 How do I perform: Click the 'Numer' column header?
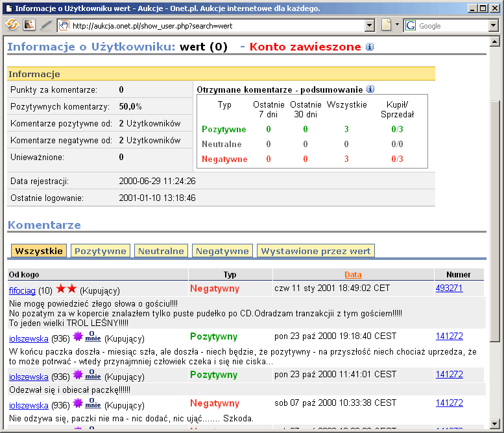click(x=459, y=275)
